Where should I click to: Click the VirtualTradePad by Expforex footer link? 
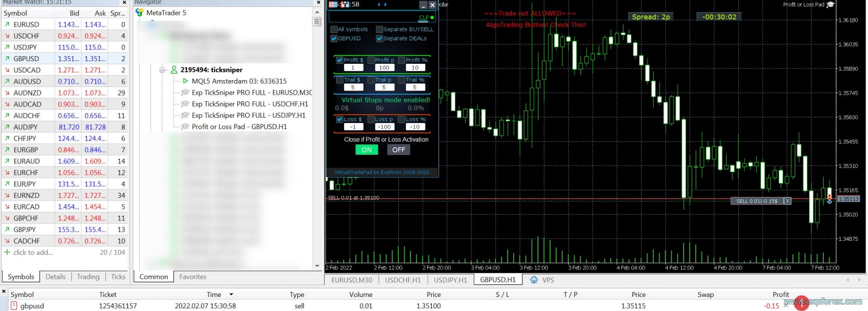pos(382,172)
